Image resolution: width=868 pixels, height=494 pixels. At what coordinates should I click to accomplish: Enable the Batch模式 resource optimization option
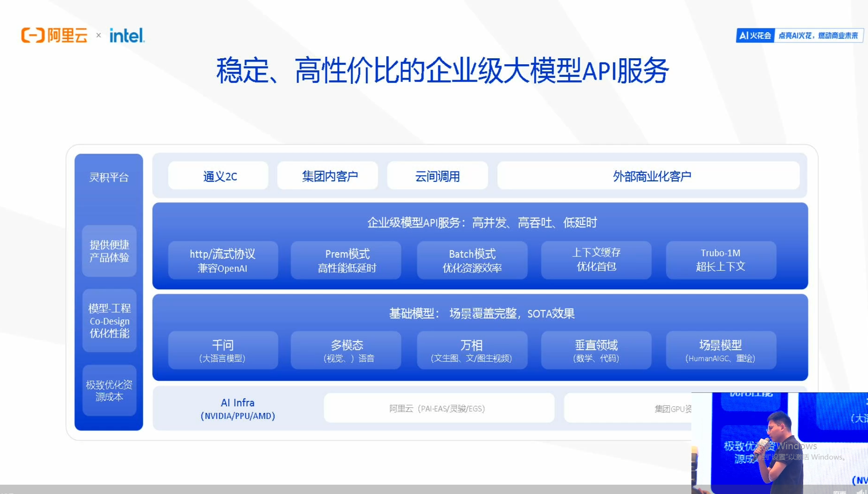(x=472, y=260)
